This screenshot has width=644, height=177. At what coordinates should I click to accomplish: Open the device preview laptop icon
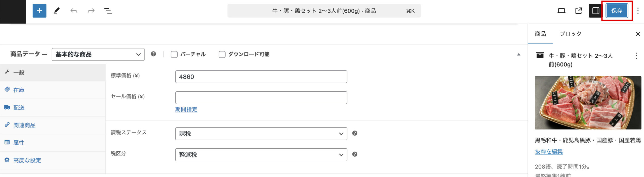tap(561, 11)
